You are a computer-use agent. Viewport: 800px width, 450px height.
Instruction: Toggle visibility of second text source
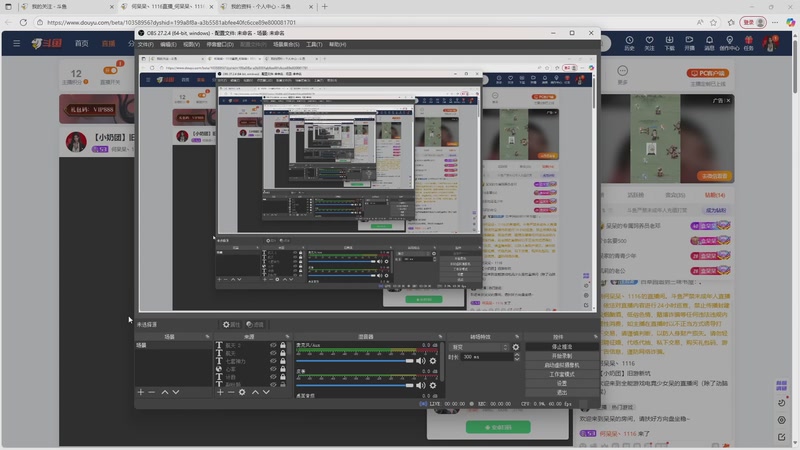tap(273, 353)
